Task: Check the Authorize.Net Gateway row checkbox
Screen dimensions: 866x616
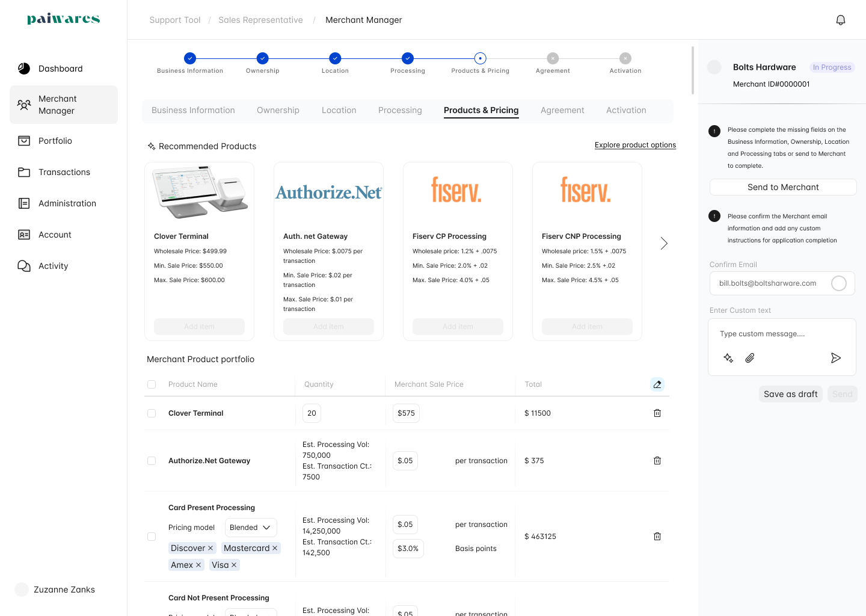Action: click(x=152, y=461)
